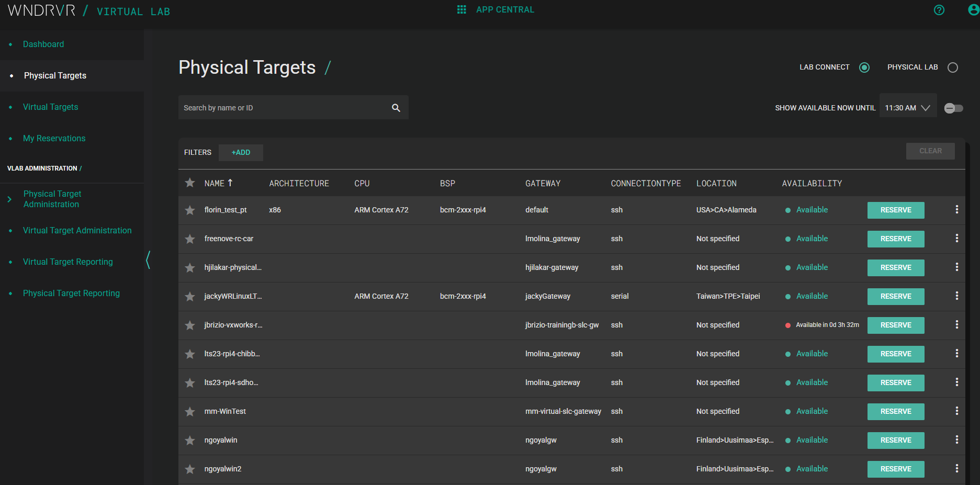The width and height of the screenshot is (980, 485).
Task: Open more options for mm-WinTest row
Action: (x=957, y=411)
